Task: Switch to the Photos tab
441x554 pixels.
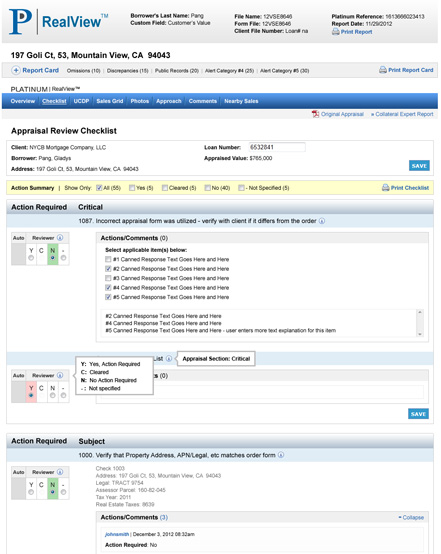Action: pyautogui.click(x=140, y=101)
